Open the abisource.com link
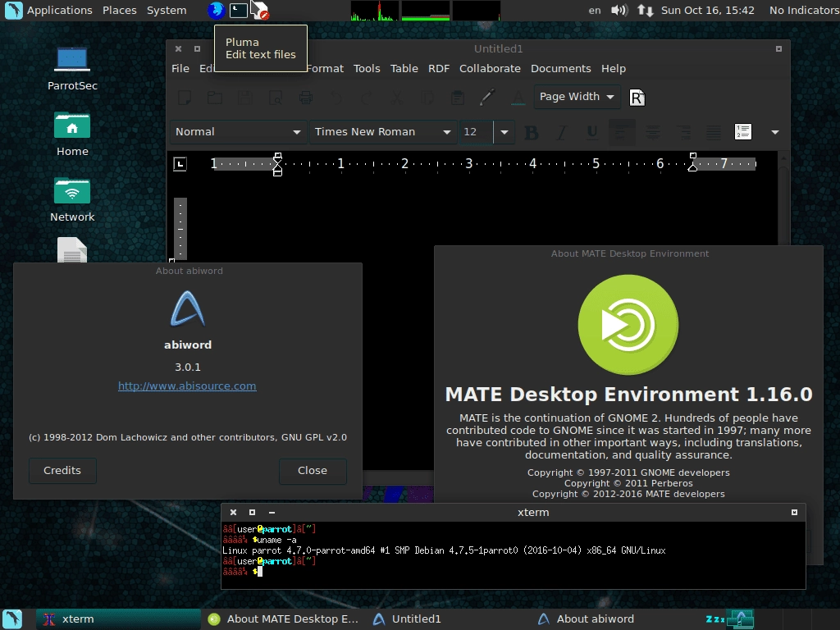 point(187,386)
